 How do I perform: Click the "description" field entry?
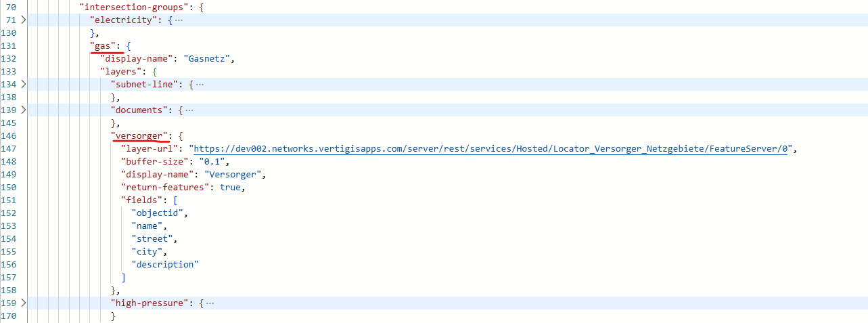pos(166,265)
